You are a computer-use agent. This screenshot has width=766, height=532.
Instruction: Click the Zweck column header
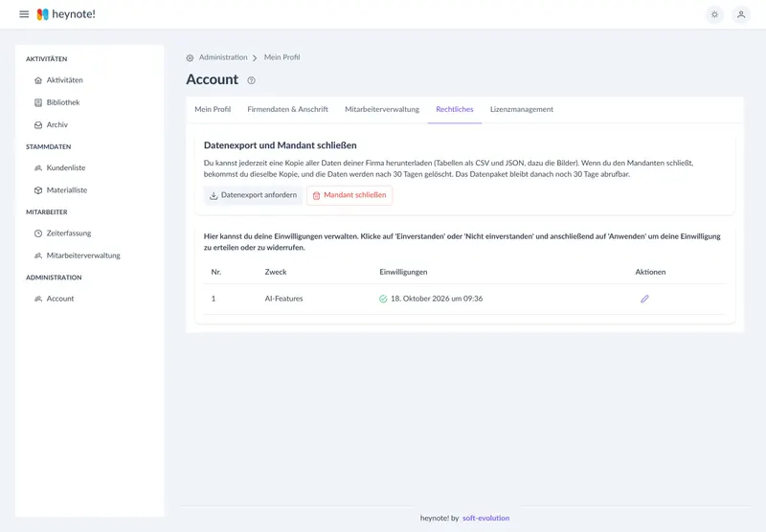click(276, 273)
